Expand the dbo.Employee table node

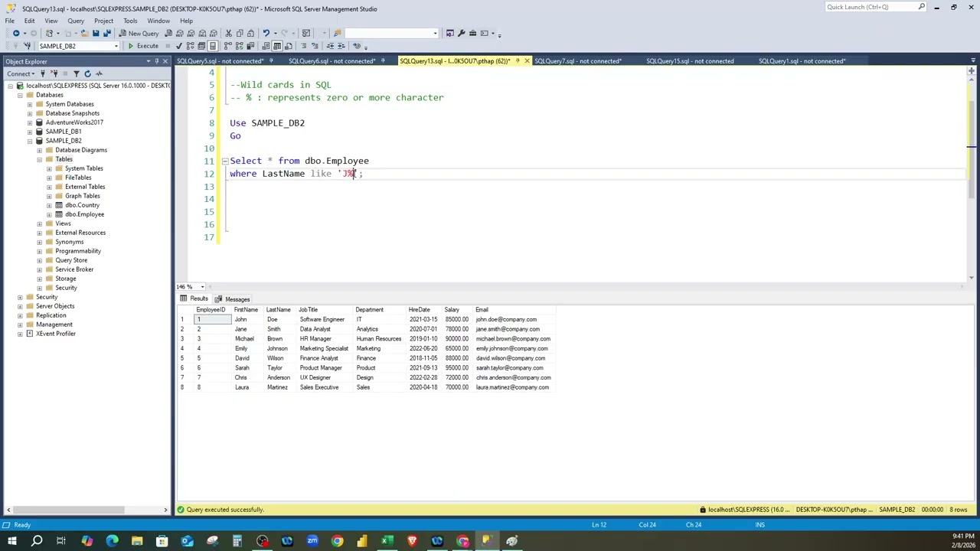49,214
